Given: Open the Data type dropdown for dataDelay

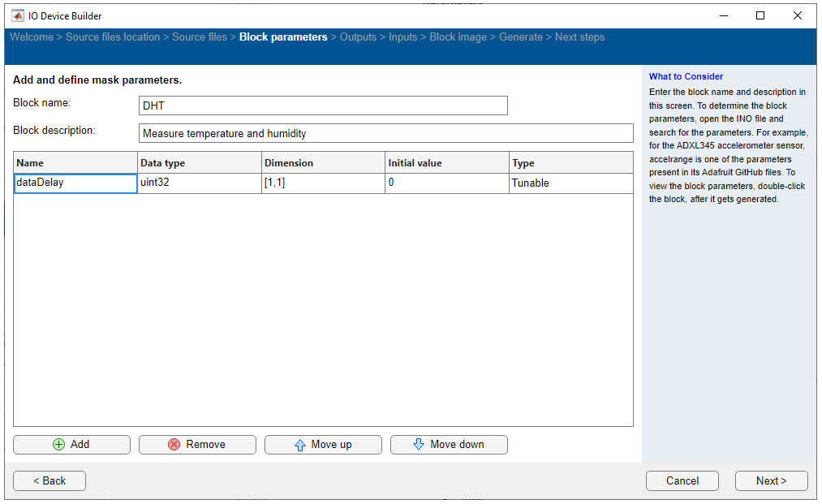Looking at the screenshot, I should (x=199, y=183).
